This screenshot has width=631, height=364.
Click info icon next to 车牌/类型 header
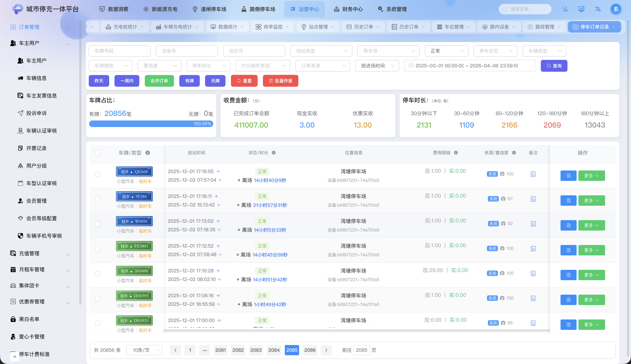tap(148, 153)
